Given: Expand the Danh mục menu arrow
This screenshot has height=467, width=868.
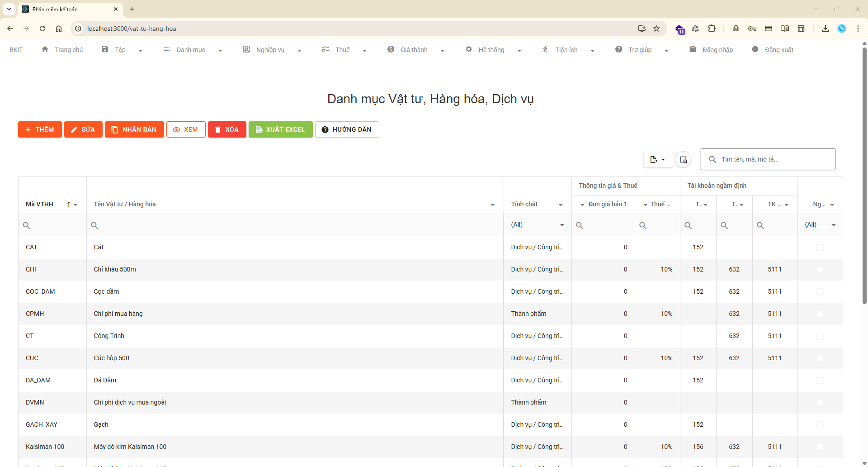Looking at the screenshot, I should [220, 51].
